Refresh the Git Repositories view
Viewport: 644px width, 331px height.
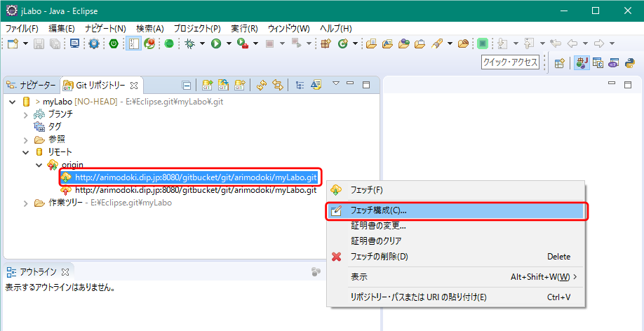tap(262, 85)
